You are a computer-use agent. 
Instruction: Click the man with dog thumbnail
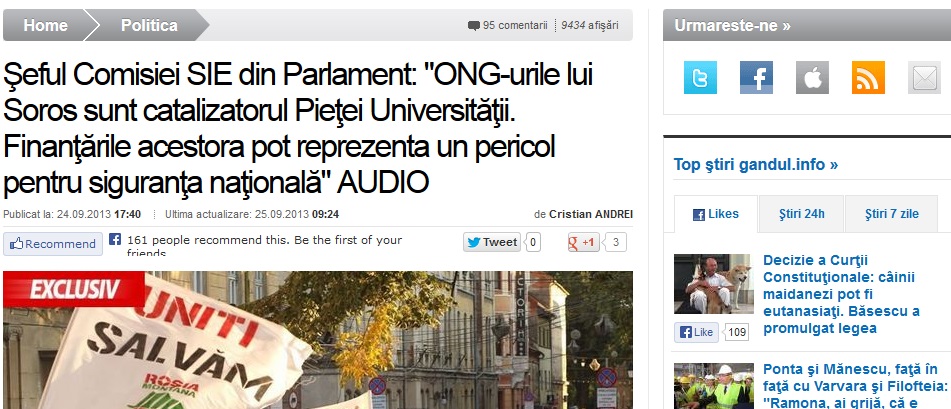[713, 283]
